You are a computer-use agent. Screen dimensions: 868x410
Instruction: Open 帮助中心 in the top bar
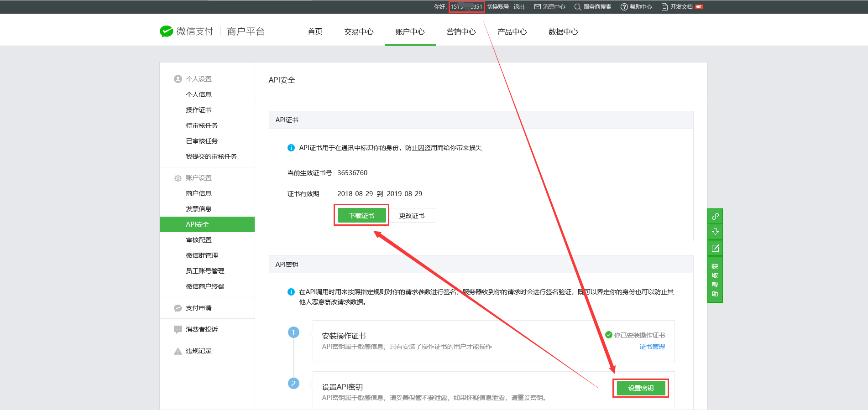tap(641, 7)
